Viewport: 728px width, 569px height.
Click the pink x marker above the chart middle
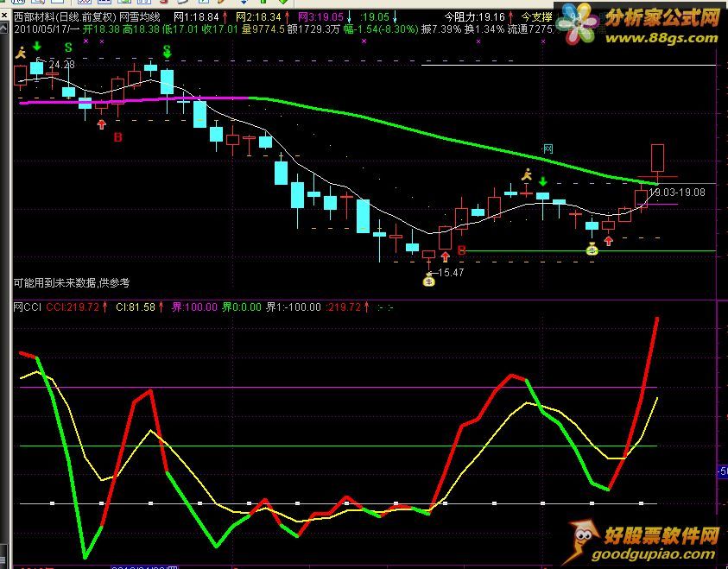click(364, 41)
